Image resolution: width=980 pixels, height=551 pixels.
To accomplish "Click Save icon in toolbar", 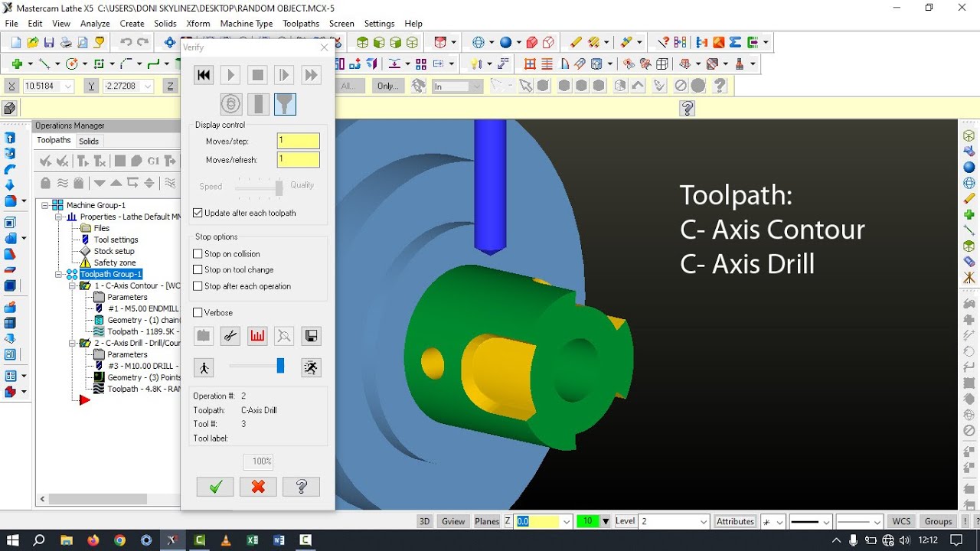I will click(49, 43).
